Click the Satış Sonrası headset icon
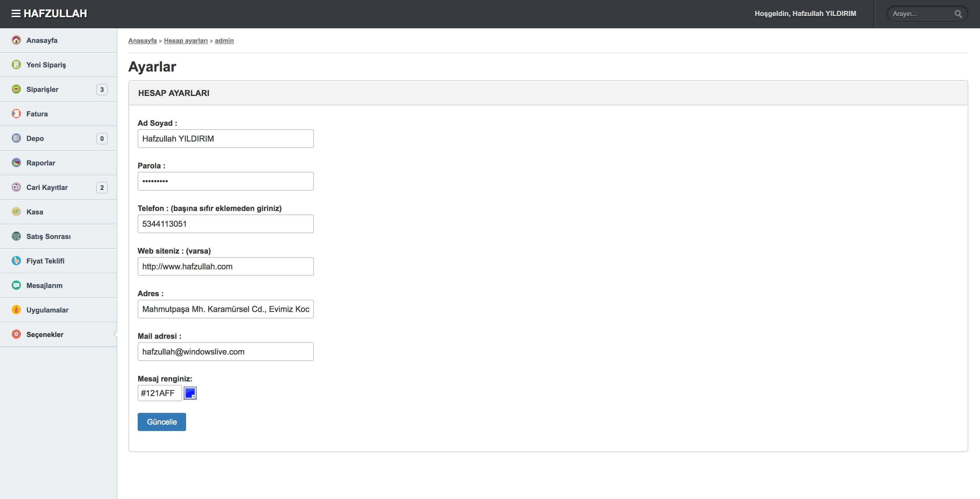The height and width of the screenshot is (499, 980). pos(16,236)
